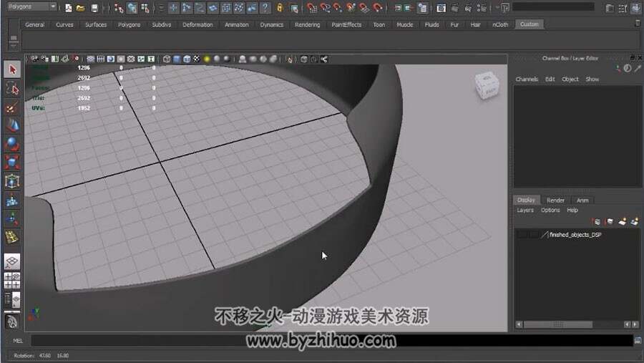Switch to the Render layer tab
The height and width of the screenshot is (363, 644).
tap(555, 200)
